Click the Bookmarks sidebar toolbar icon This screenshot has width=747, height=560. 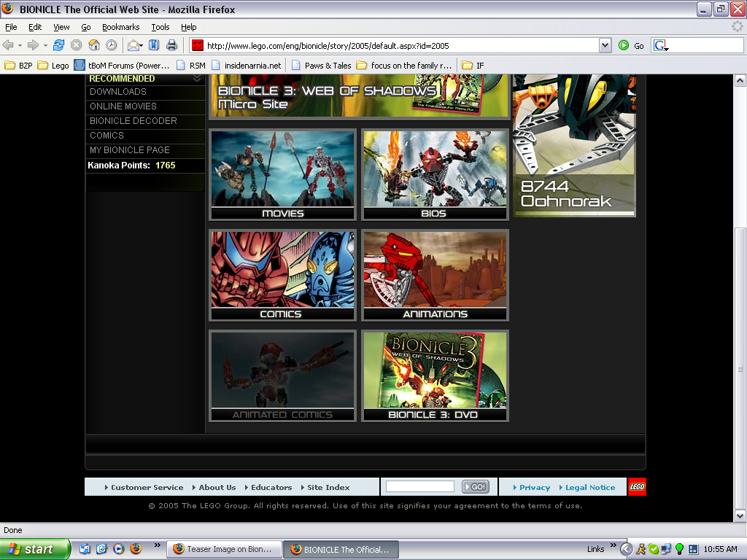(x=154, y=45)
